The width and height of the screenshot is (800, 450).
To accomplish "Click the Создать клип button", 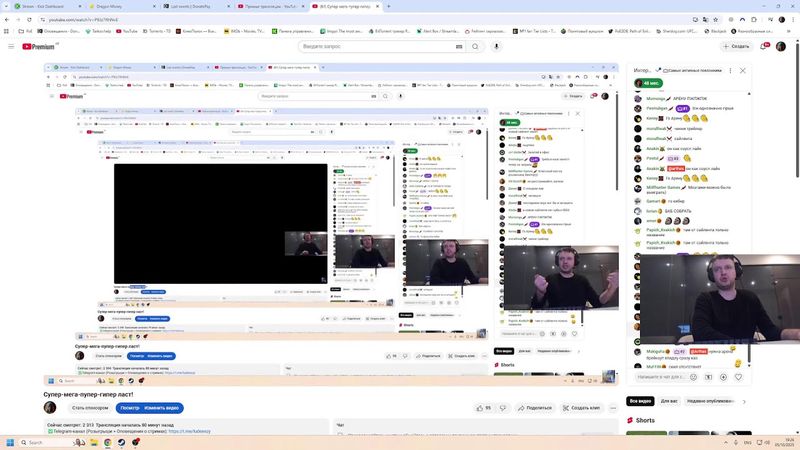I will pos(580,408).
